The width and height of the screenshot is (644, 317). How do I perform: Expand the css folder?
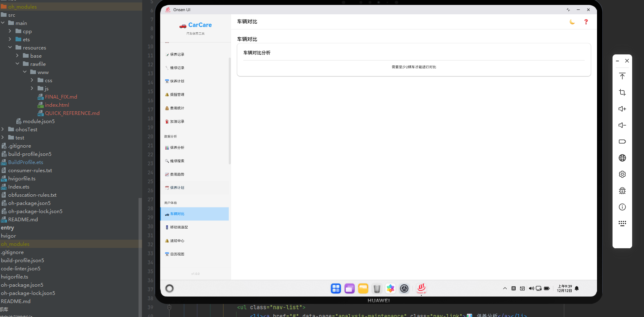(32, 80)
